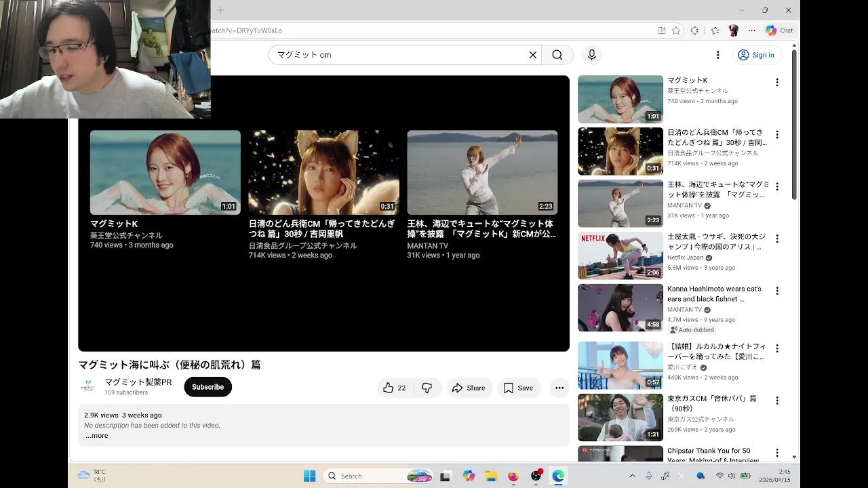This screenshot has height=488, width=868.
Task: Open a new browser tab with plus
Action: 220,10
